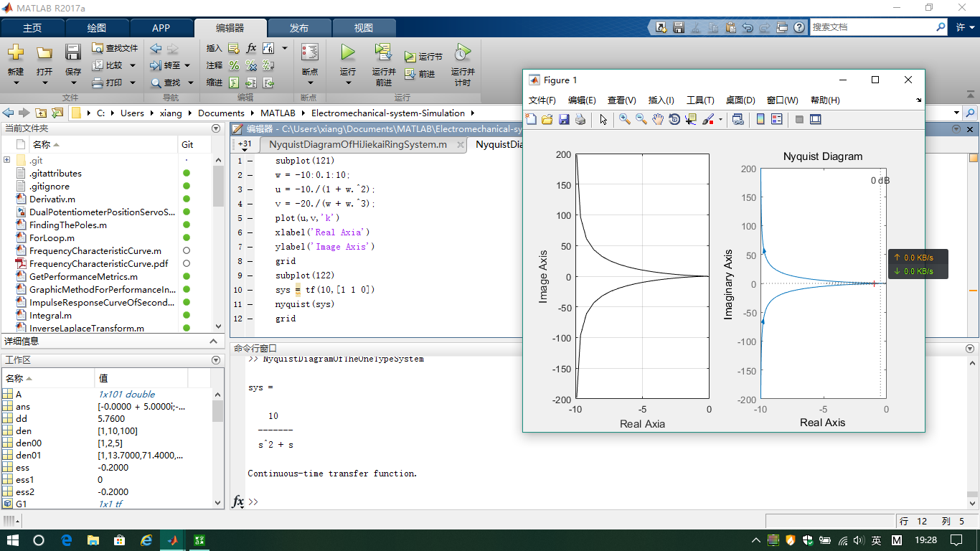
Task: Run the script with the green Run arrow
Action: point(348,52)
